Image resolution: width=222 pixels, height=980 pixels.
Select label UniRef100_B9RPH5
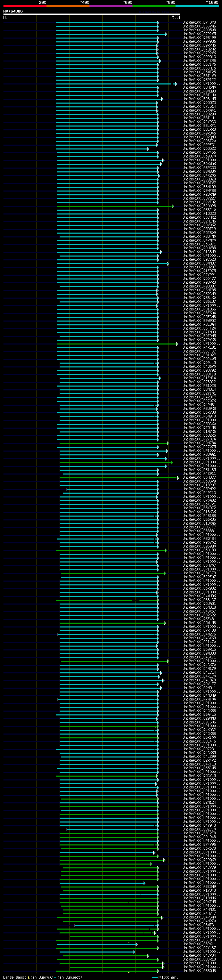[x=199, y=45]
